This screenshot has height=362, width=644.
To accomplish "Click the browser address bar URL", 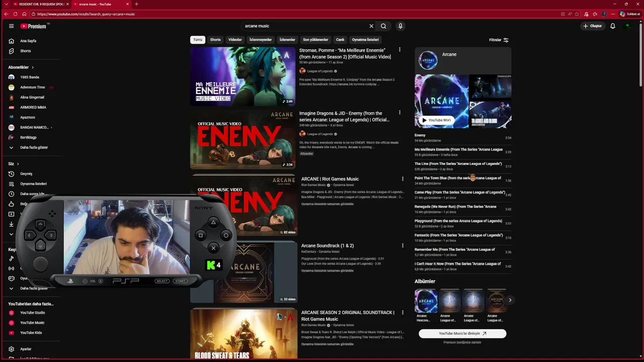I will point(86,14).
